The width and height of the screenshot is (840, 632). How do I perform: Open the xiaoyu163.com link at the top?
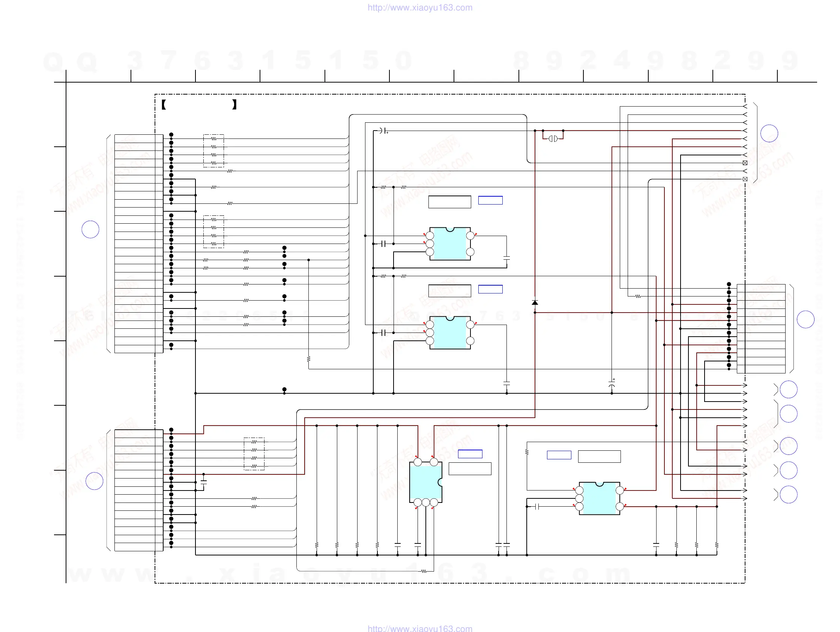[x=419, y=8]
